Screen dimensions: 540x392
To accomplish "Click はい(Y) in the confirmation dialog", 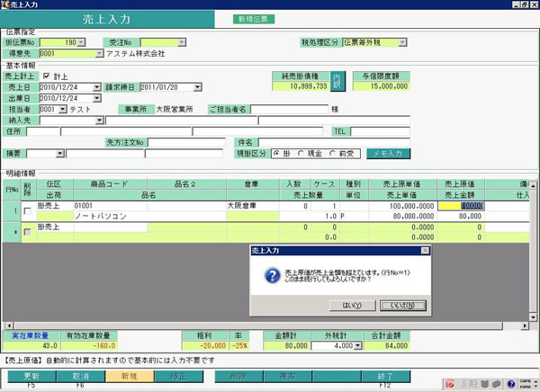I will point(352,306).
